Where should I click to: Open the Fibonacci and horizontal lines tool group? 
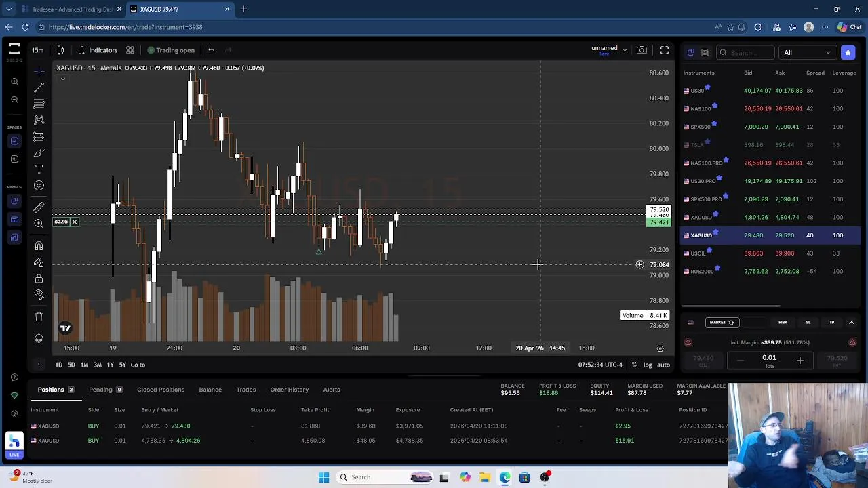point(39,104)
